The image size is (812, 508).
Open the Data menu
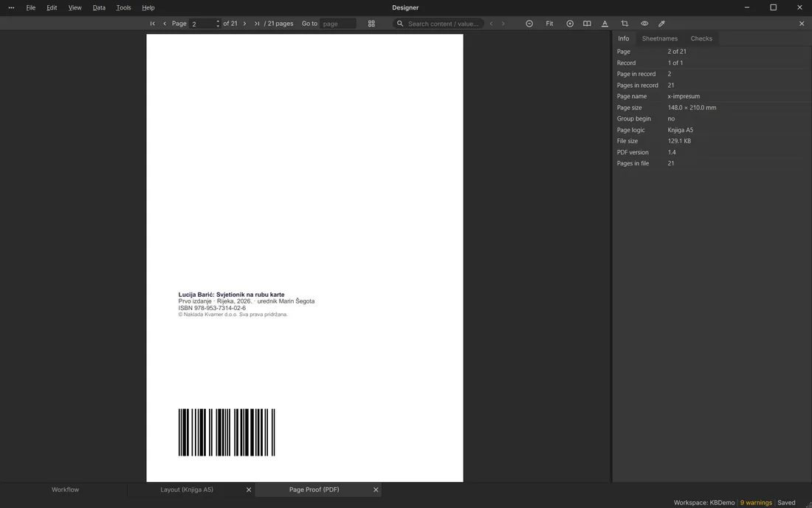[99, 8]
